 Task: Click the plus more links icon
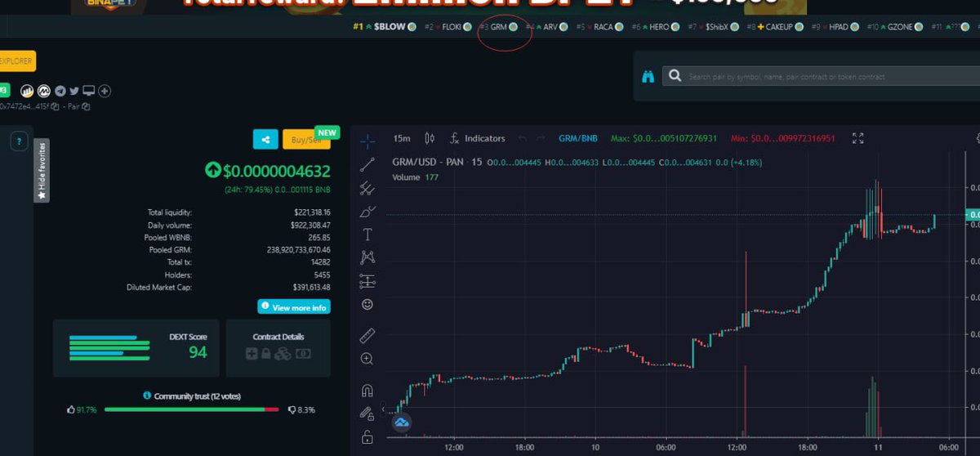[x=105, y=91]
